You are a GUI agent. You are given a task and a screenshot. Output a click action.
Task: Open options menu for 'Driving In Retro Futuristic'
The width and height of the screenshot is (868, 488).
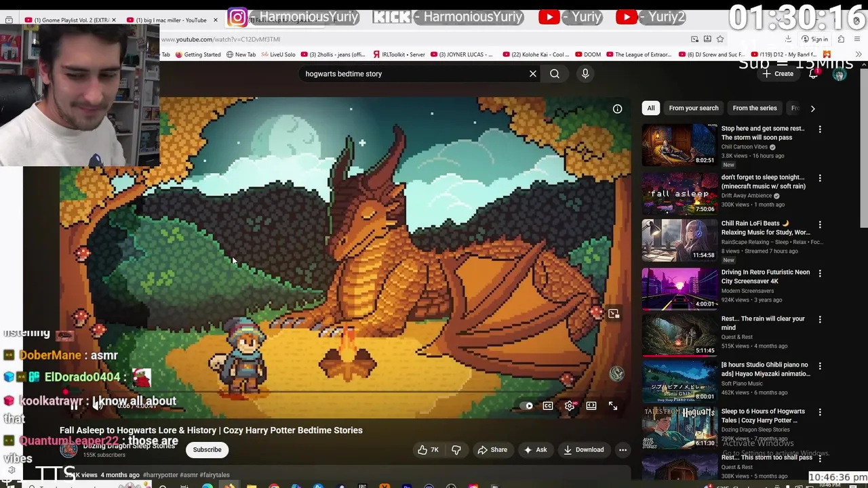[x=820, y=273]
